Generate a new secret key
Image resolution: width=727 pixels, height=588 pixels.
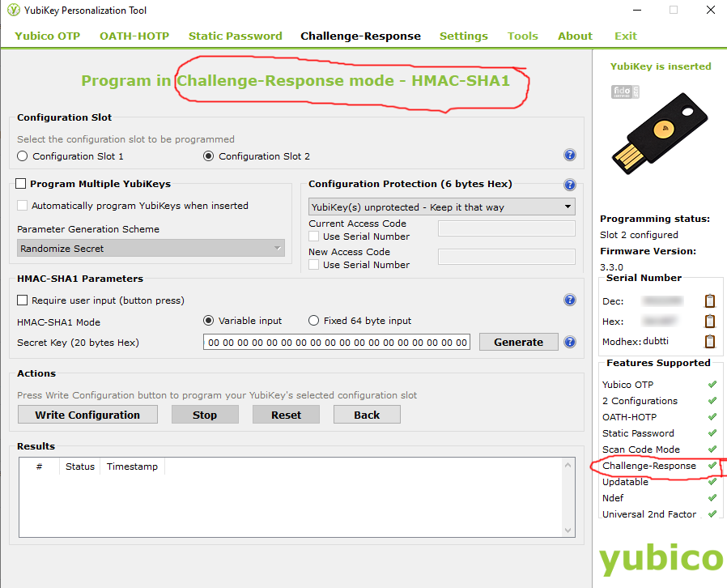point(518,342)
